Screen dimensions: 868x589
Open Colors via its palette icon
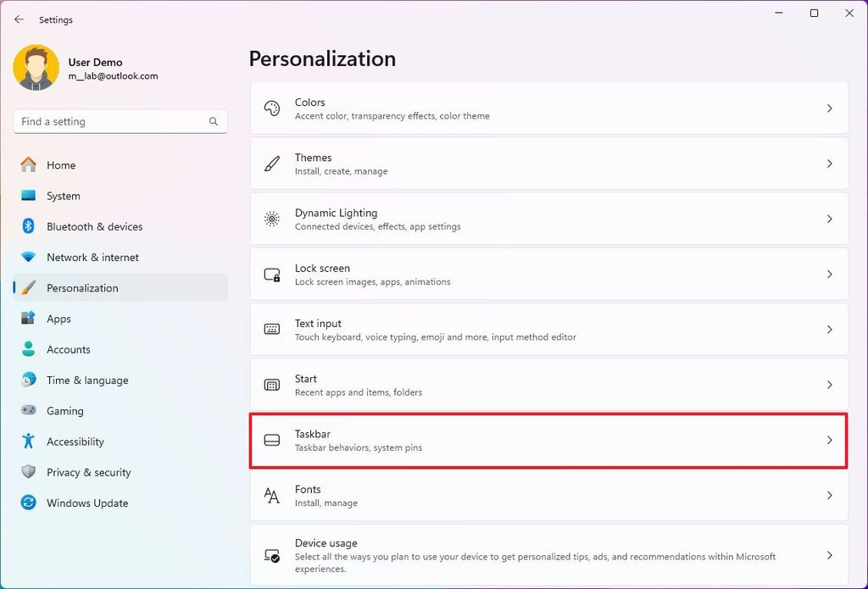[x=271, y=108]
